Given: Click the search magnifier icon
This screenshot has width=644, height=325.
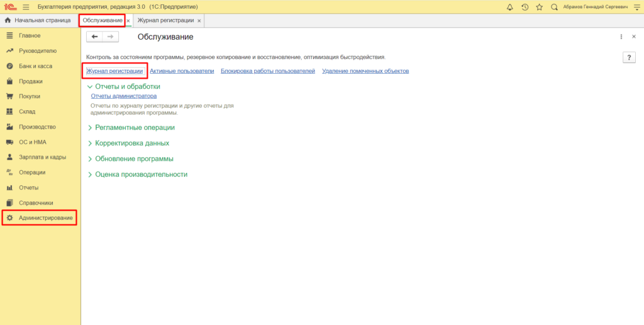Looking at the screenshot, I should point(554,6).
